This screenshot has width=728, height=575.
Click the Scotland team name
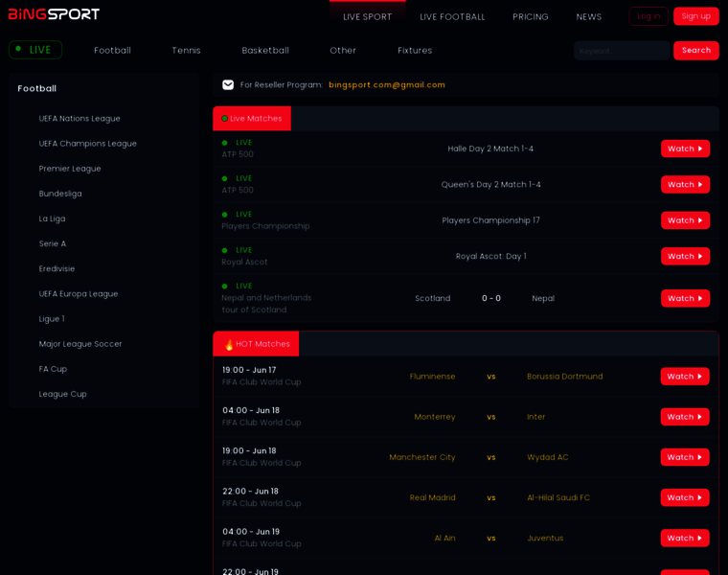[433, 298]
